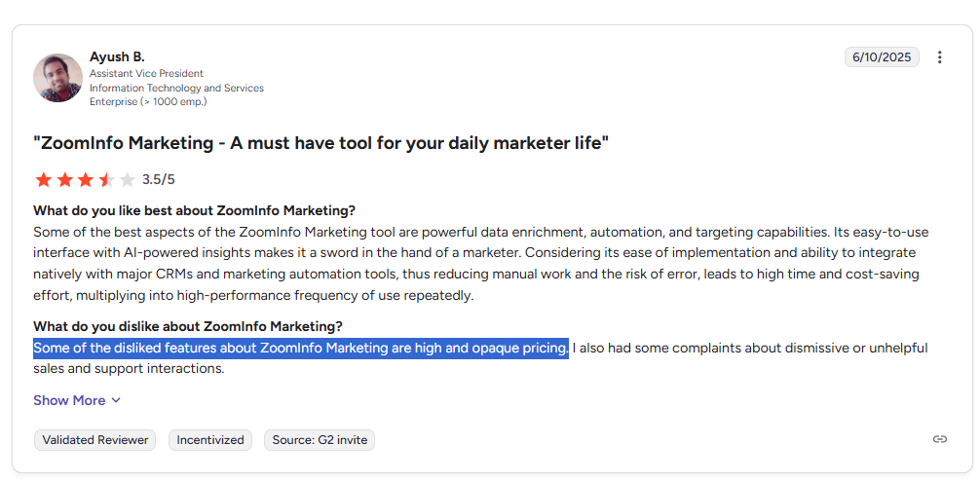Click the half-filled fourth rating star

[x=106, y=180]
